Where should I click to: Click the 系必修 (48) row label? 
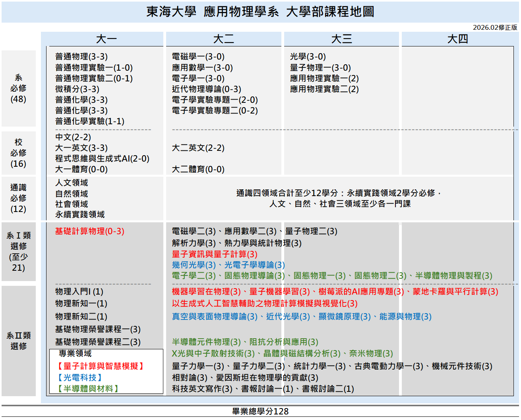(18, 88)
